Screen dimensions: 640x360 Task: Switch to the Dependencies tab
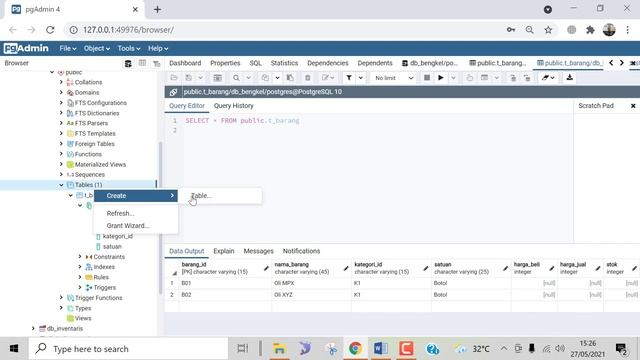click(328, 63)
